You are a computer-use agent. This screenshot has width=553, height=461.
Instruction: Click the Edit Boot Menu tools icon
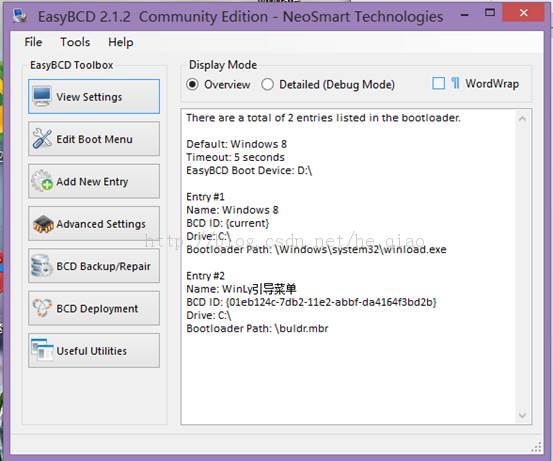[x=42, y=139]
